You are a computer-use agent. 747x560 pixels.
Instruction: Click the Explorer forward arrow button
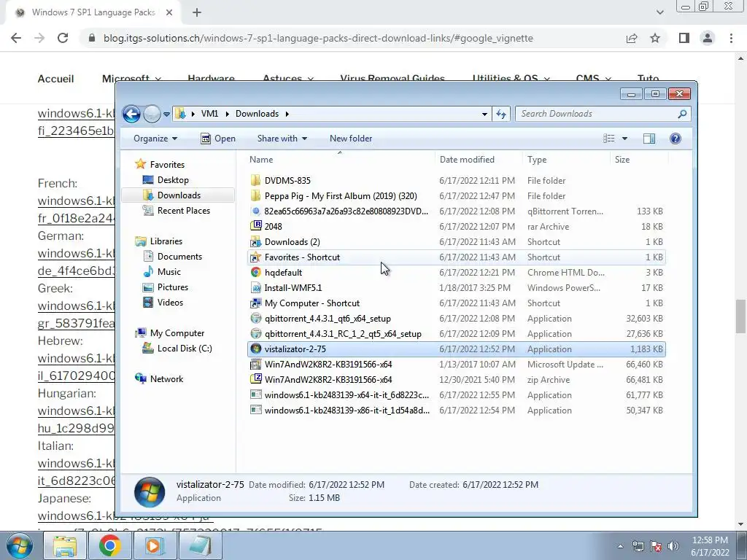click(x=152, y=114)
